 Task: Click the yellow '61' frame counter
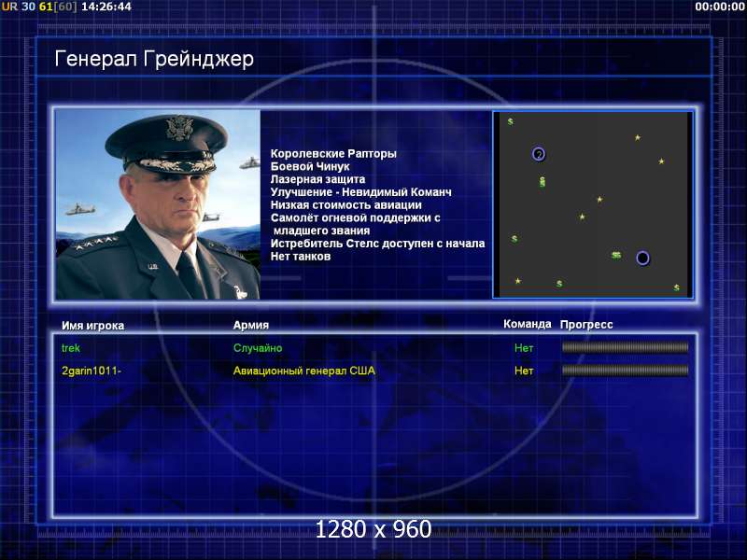46,7
